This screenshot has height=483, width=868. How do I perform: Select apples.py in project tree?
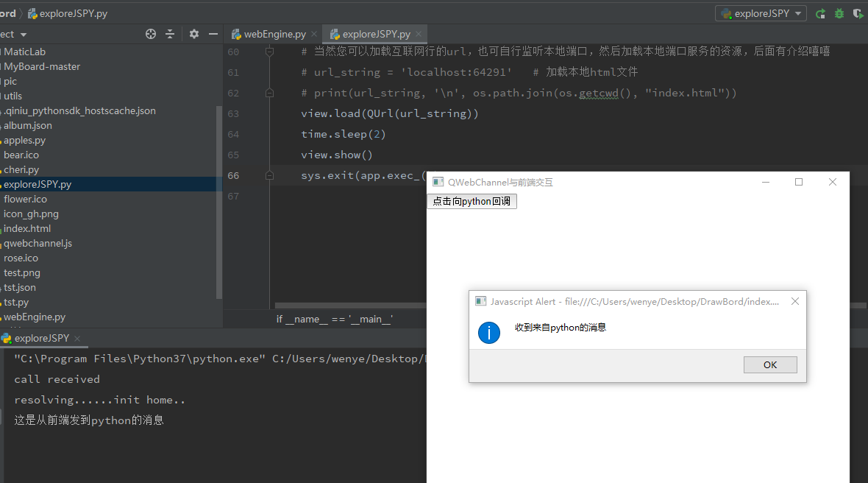24,140
